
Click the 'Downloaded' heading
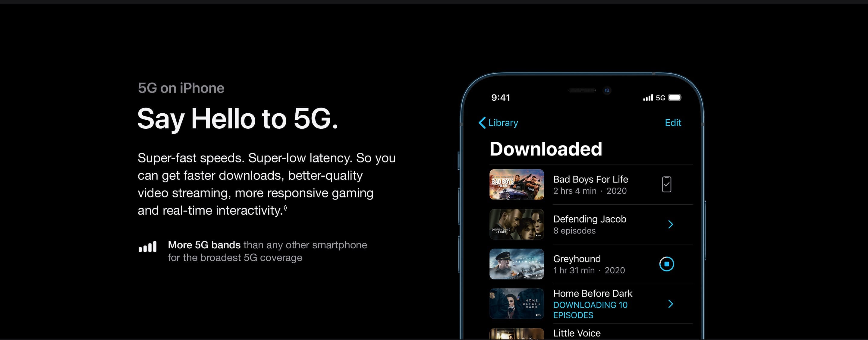[546, 149]
